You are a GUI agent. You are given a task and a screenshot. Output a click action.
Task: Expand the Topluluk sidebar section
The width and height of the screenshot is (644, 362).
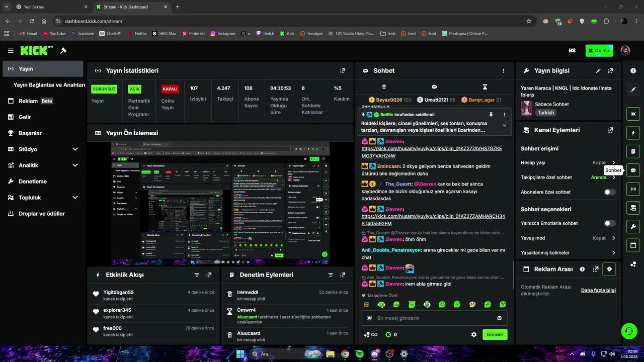(x=43, y=198)
